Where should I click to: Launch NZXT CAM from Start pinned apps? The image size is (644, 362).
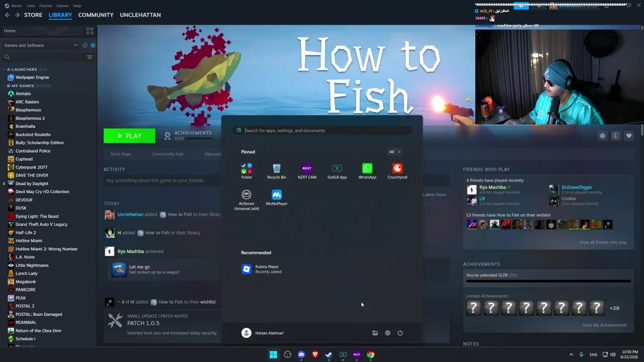tap(307, 171)
